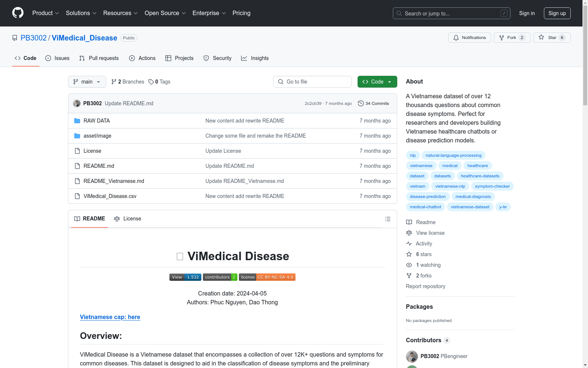Click the search magnifier icon in header
This screenshot has width=588, height=368.
click(x=399, y=13)
